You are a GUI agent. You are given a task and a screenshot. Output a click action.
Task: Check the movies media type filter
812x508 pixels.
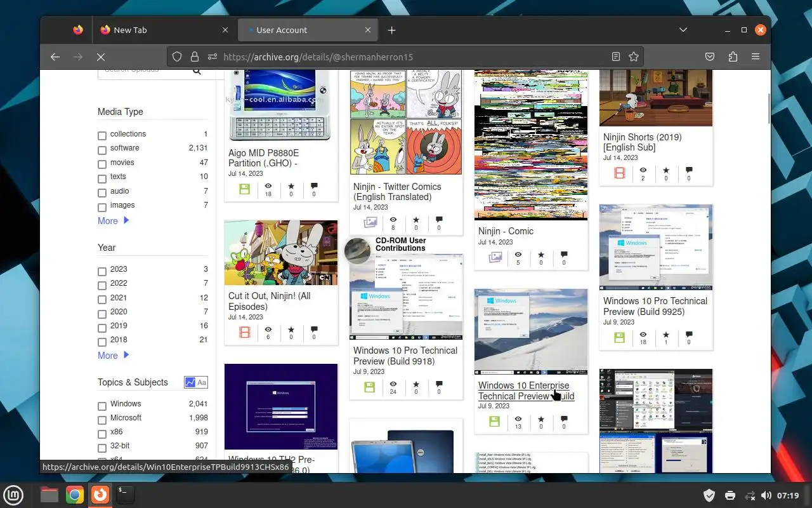pos(102,164)
